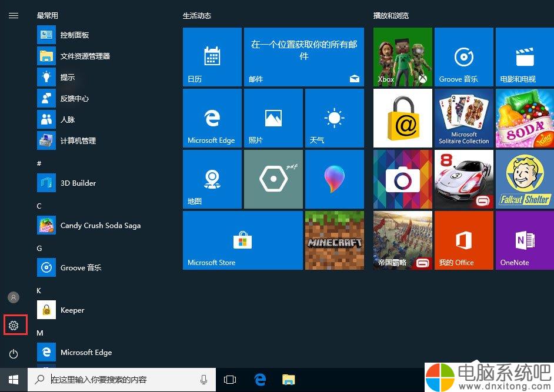The height and width of the screenshot is (392, 554).
Task: Open the 电影和电视 tile
Action: point(525,57)
